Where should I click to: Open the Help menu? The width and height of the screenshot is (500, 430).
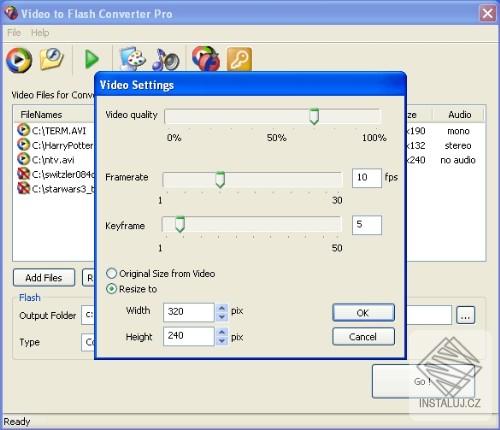tap(40, 33)
